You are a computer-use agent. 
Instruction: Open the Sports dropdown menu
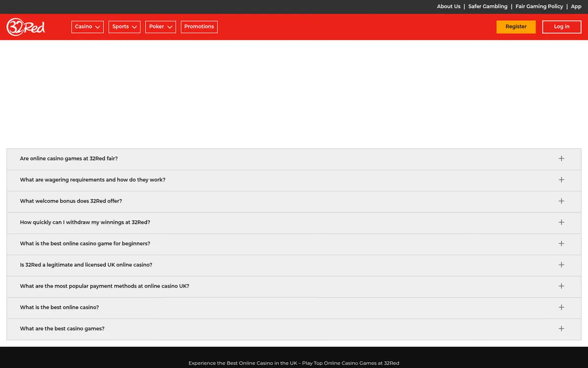pyautogui.click(x=124, y=27)
